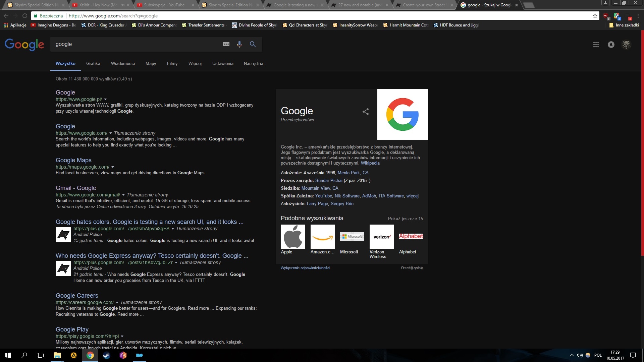Activate voice search with the microphone icon
The width and height of the screenshot is (644, 362).
tap(239, 44)
